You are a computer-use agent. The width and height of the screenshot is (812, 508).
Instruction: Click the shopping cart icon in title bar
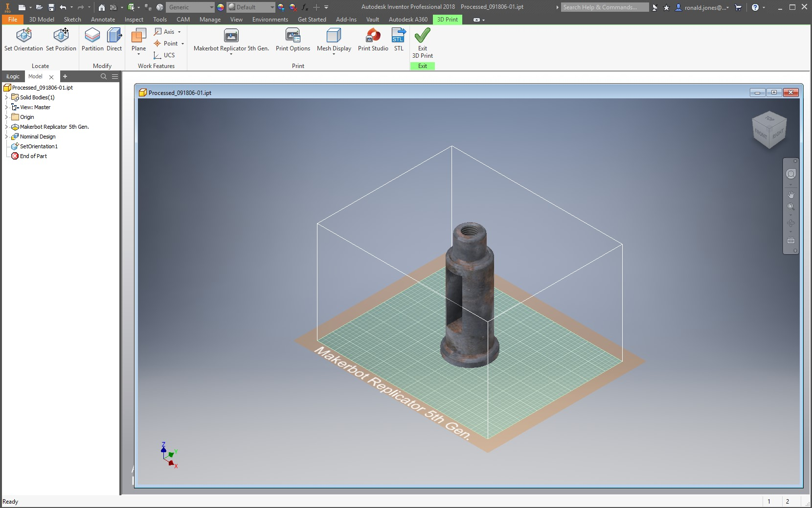(x=738, y=7)
